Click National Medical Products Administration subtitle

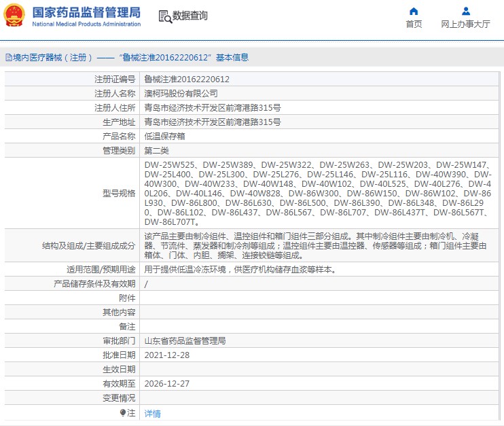86,24
